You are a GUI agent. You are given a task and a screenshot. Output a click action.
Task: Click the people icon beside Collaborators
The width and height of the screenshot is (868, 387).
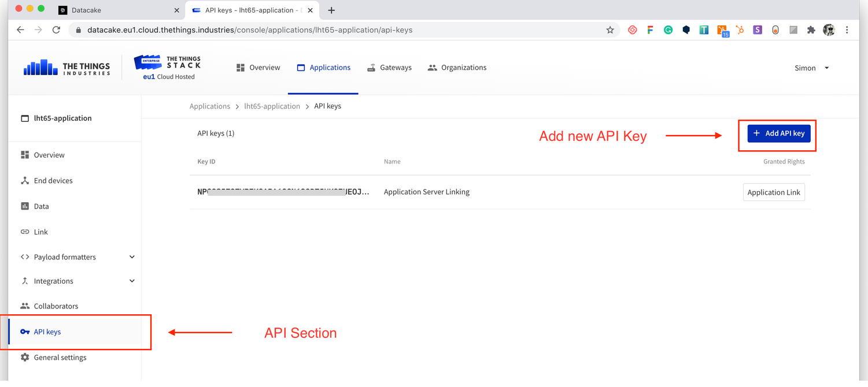point(25,306)
